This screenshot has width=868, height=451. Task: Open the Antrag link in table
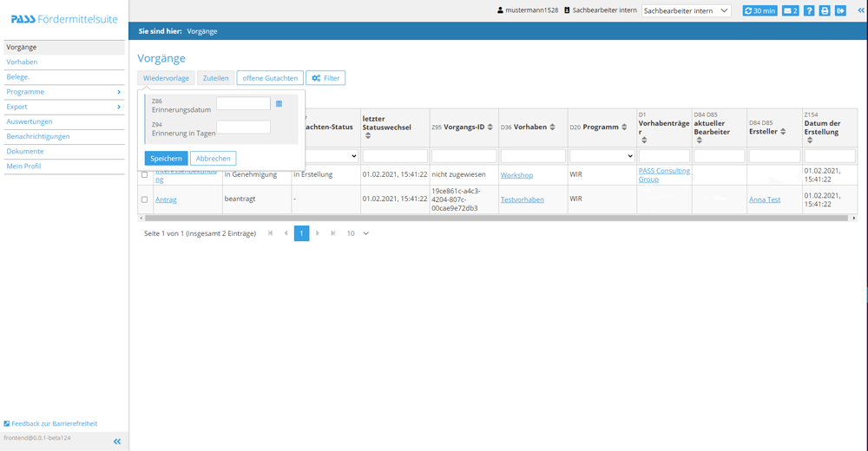[166, 199]
